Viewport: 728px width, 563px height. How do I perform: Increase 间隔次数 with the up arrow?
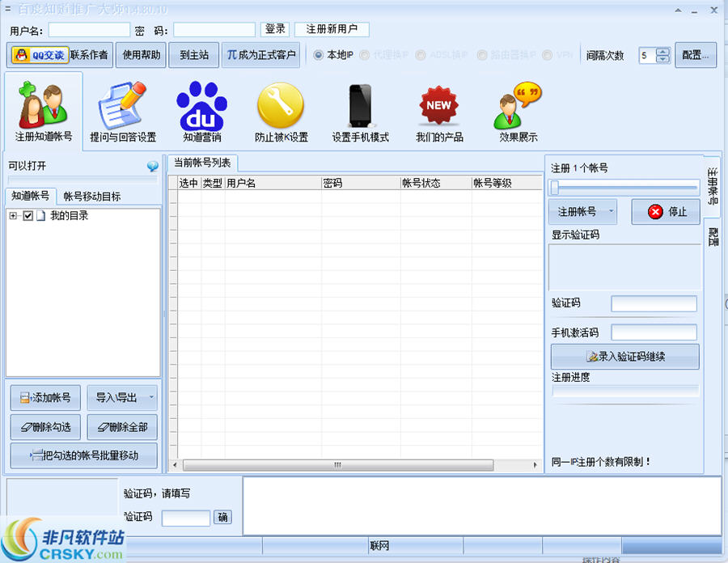click(x=663, y=52)
